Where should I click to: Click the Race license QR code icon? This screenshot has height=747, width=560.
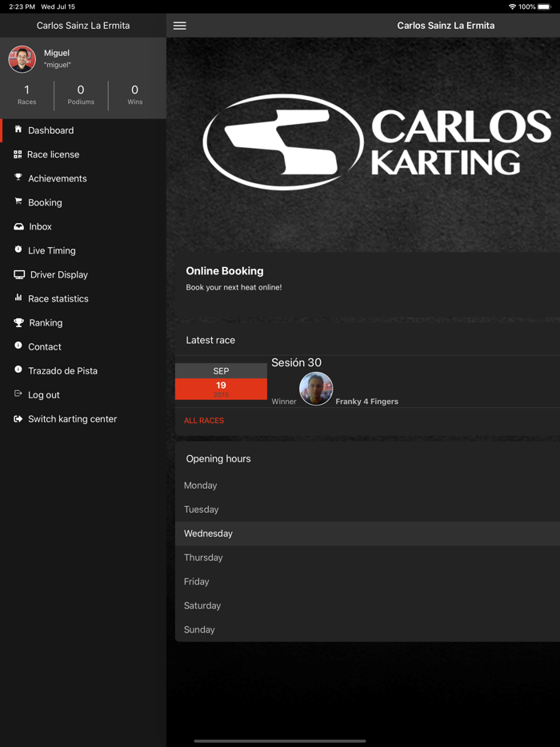[x=18, y=154]
